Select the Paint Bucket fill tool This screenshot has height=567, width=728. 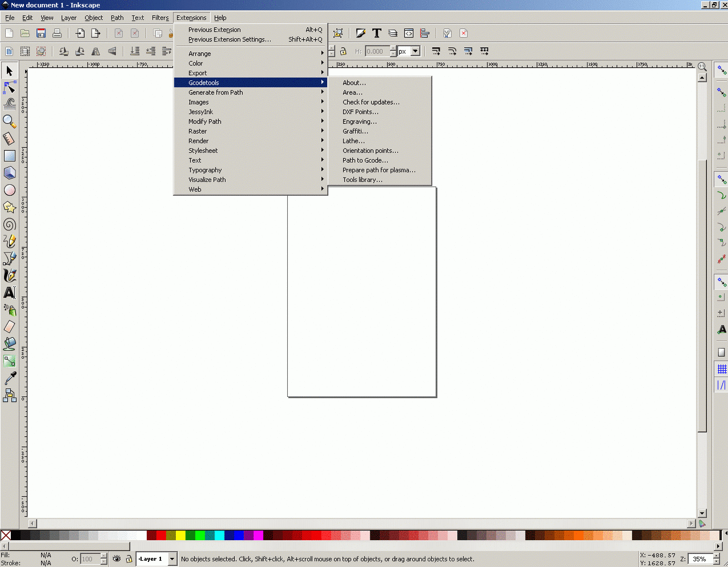9,343
